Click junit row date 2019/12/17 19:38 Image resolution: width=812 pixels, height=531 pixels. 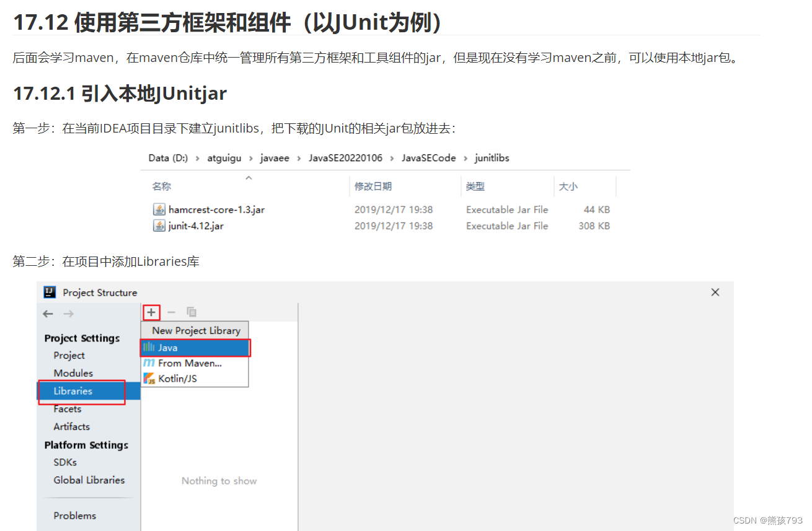(394, 226)
